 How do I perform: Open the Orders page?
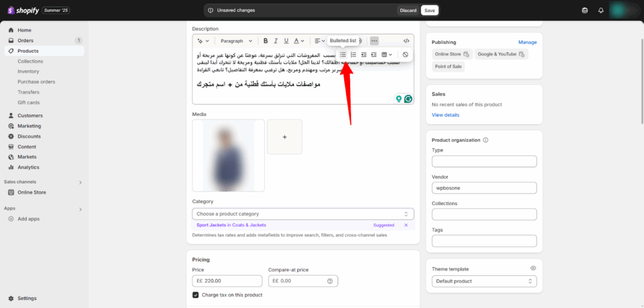[26, 40]
